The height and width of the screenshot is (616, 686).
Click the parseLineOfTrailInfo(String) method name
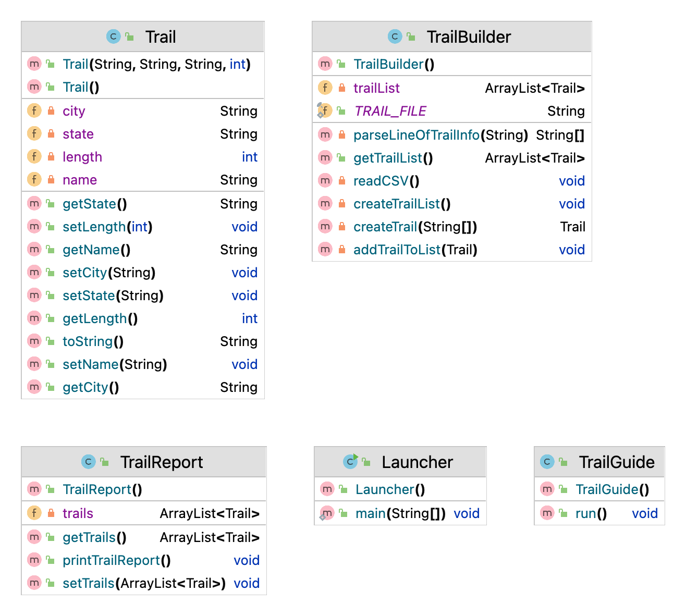[440, 135]
